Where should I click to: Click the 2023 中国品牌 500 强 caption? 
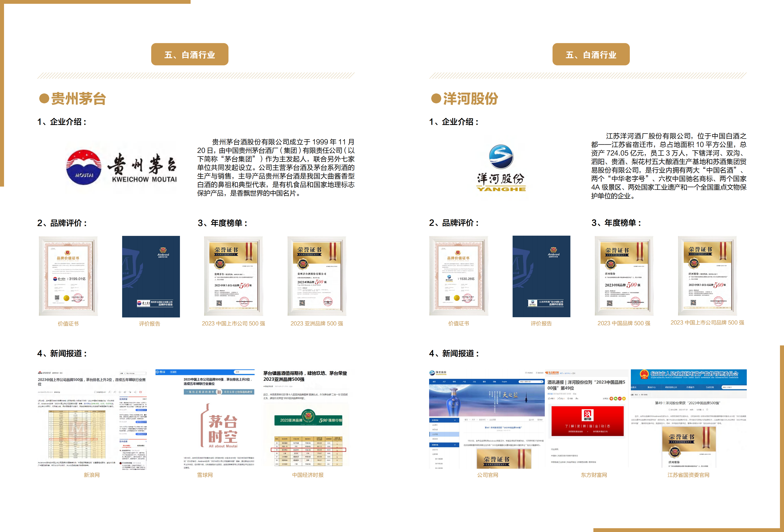(624, 323)
